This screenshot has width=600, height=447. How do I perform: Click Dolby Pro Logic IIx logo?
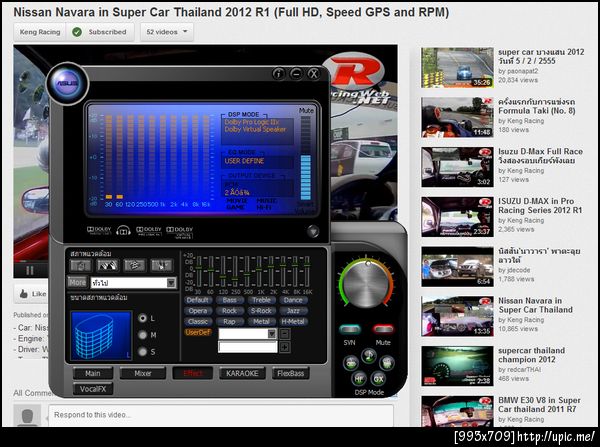click(x=149, y=231)
